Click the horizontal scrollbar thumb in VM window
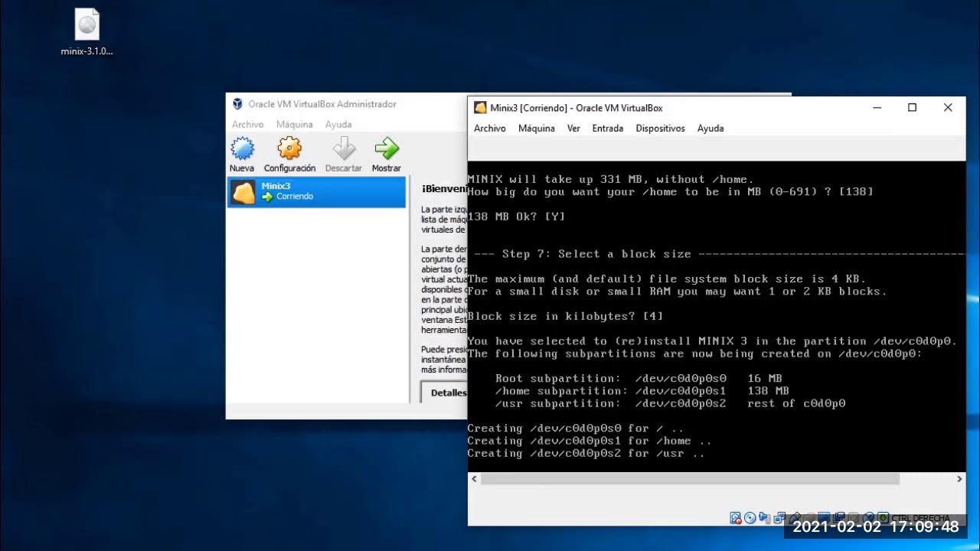This screenshot has width=980, height=551. pyautogui.click(x=690, y=479)
